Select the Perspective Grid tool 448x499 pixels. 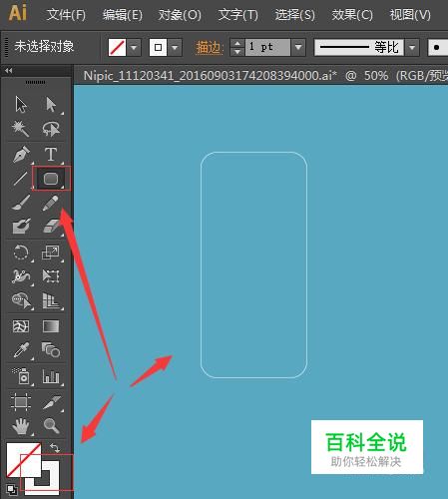tap(51, 300)
